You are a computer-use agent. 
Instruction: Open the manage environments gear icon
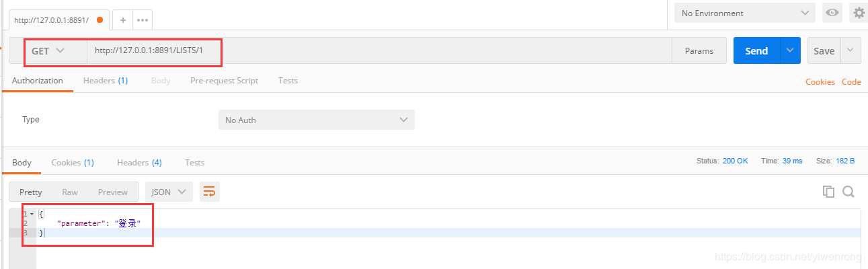(859, 13)
